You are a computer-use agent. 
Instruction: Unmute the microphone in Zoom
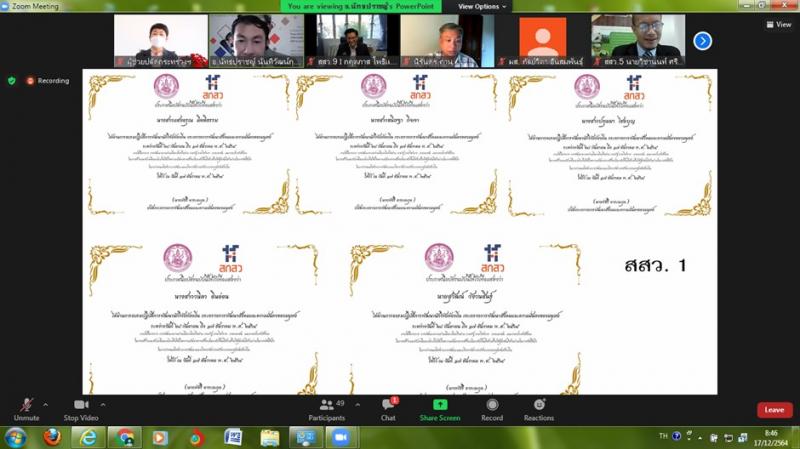point(26,410)
